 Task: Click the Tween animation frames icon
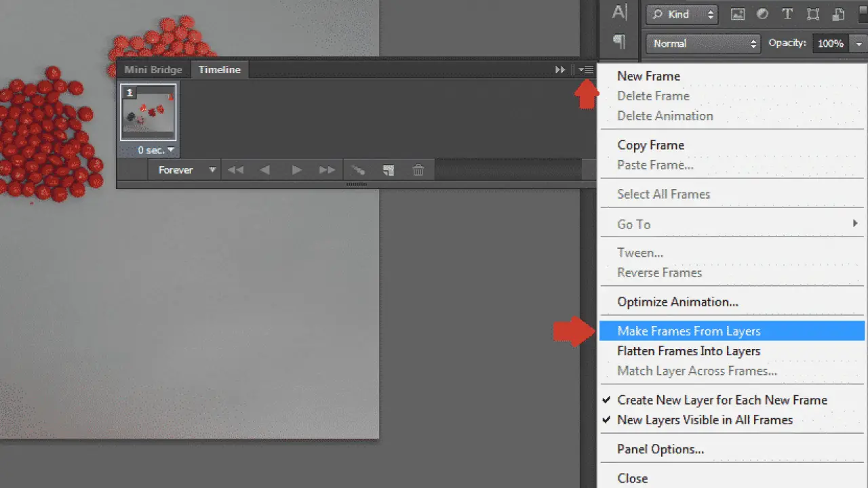[357, 170]
